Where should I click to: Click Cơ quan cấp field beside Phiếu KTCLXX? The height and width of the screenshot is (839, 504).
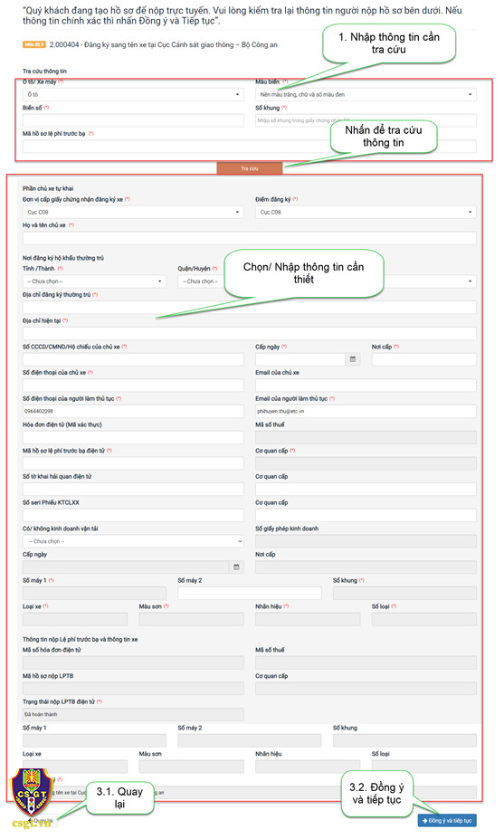366,515
